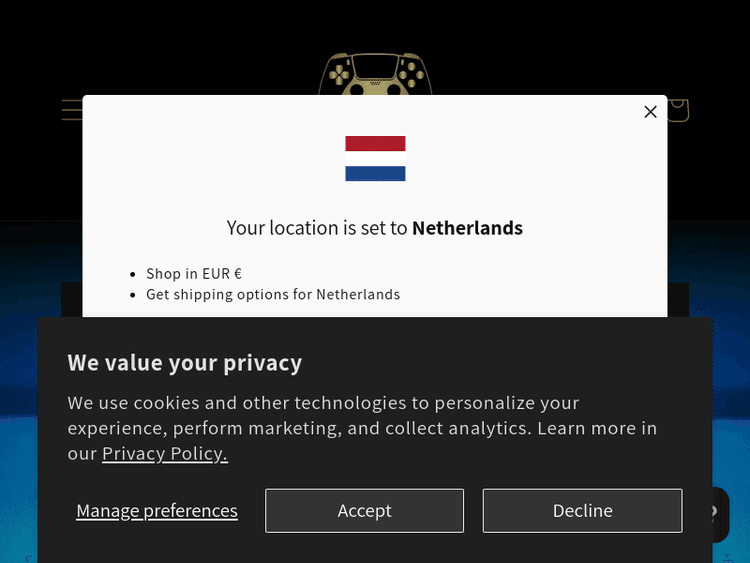Open the hamburger navigation menu
Viewport: 750px width, 563px height.
click(71, 109)
